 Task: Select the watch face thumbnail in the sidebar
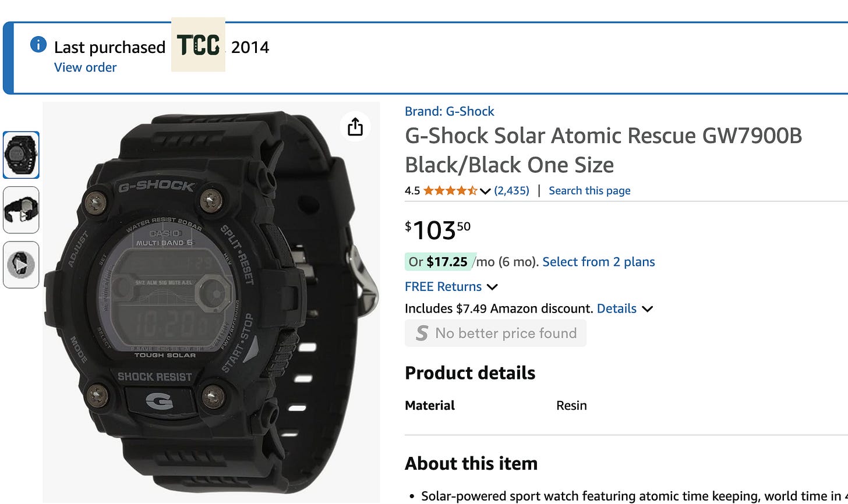[x=21, y=155]
